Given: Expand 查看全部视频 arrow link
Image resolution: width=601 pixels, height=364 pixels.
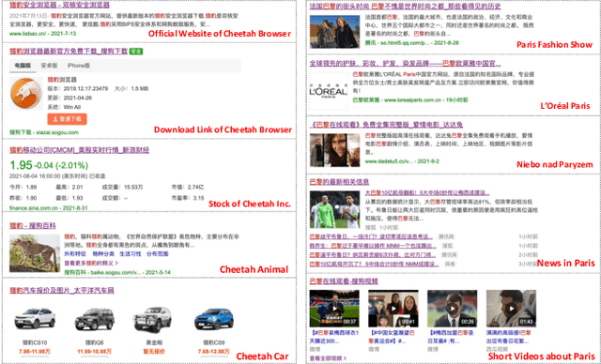Looking at the screenshot, I should [x=329, y=358].
